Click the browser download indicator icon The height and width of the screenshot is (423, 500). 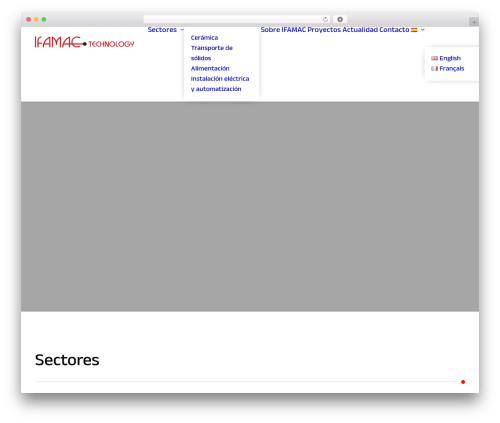340,19
